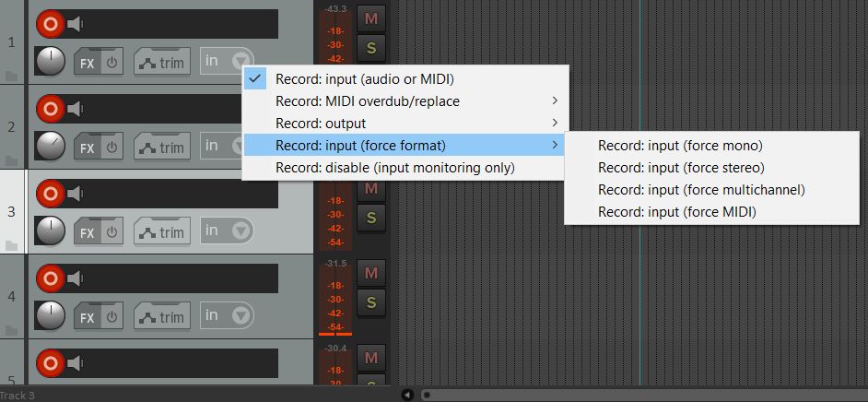This screenshot has width=868, height=402.
Task: Click the horizontal scrollbar left arrow
Action: [407, 395]
